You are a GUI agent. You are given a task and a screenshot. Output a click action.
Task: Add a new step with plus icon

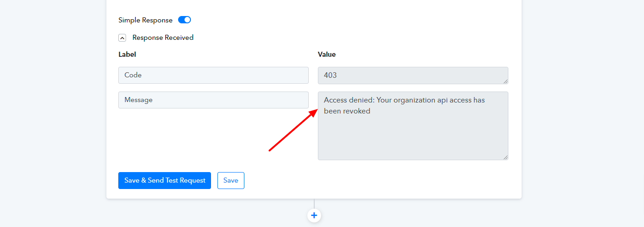pyautogui.click(x=314, y=215)
